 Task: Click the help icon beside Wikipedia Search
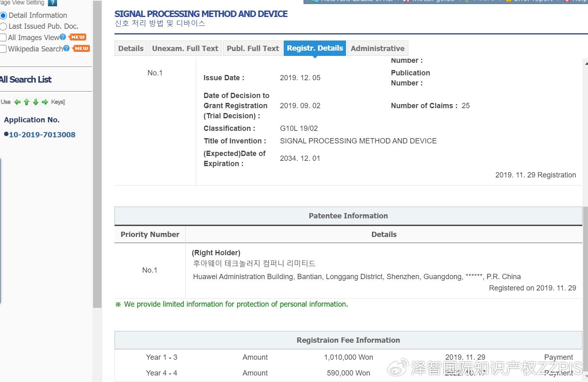[66, 49]
